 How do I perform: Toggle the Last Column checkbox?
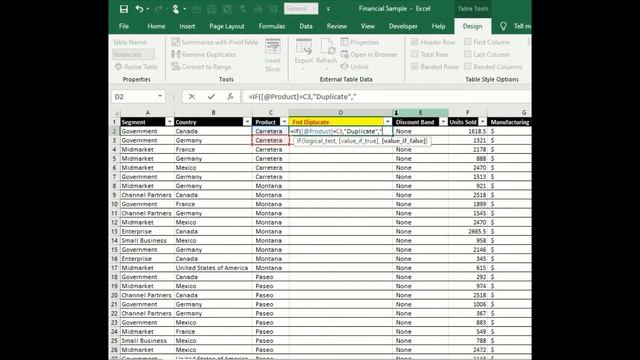pyautogui.click(x=468, y=54)
